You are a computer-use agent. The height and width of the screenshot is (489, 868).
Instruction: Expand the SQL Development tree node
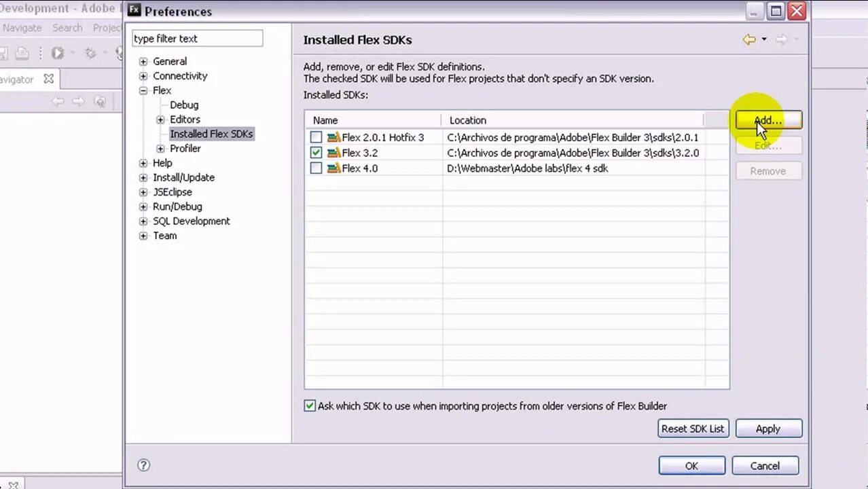143,221
